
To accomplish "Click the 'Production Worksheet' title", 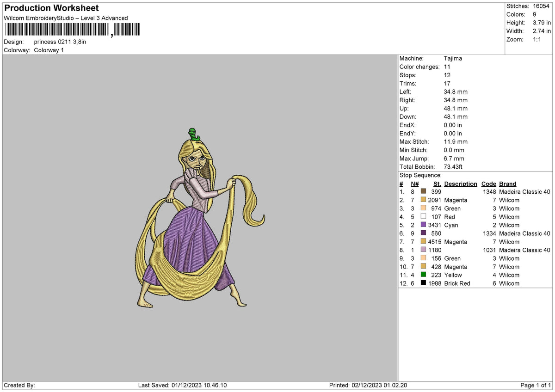I will tap(51, 8).
